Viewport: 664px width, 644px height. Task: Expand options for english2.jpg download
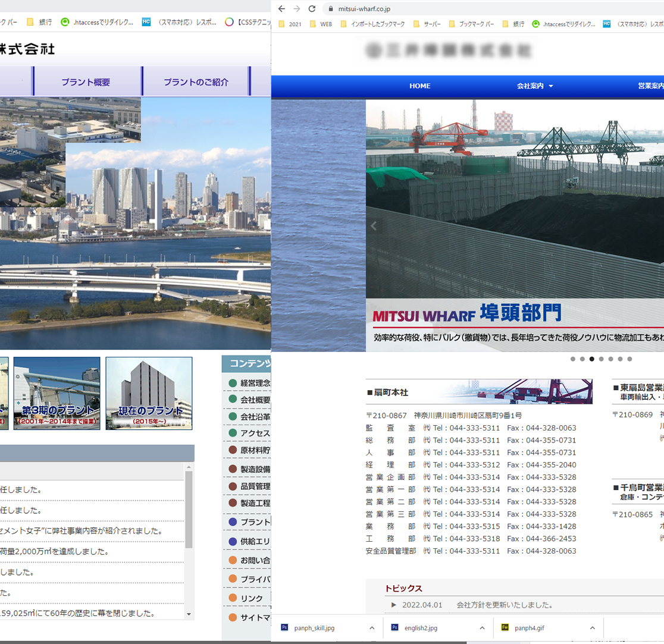[482, 628]
